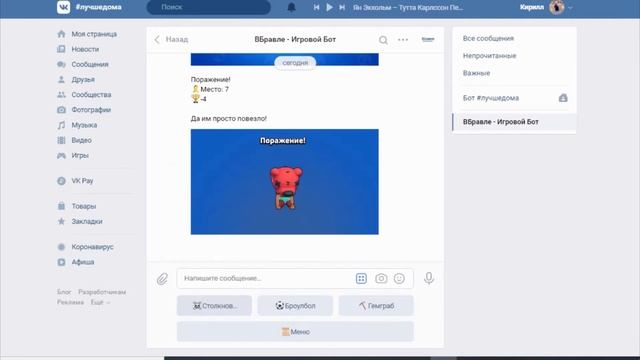Attach a file with paperclip icon
640x360 pixels.
coord(162,278)
